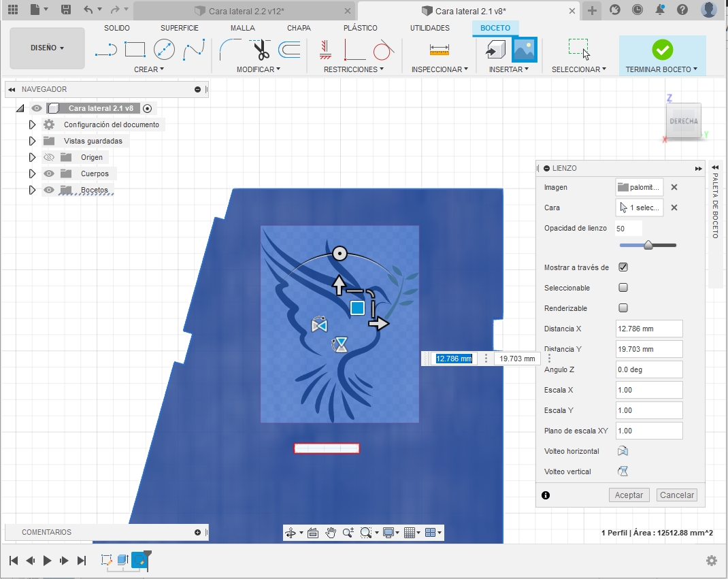Click the Select window tool icon
This screenshot has height=579, width=728.
point(579,49)
